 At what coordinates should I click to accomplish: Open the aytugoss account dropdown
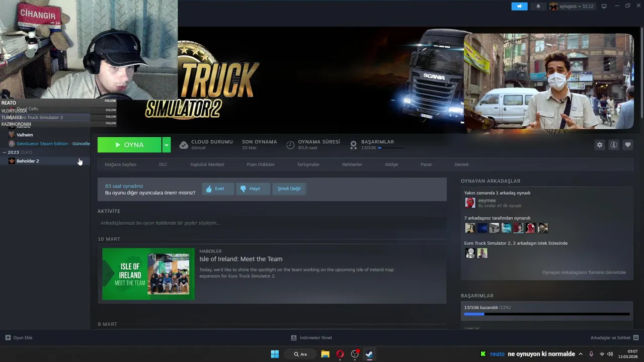(572, 7)
